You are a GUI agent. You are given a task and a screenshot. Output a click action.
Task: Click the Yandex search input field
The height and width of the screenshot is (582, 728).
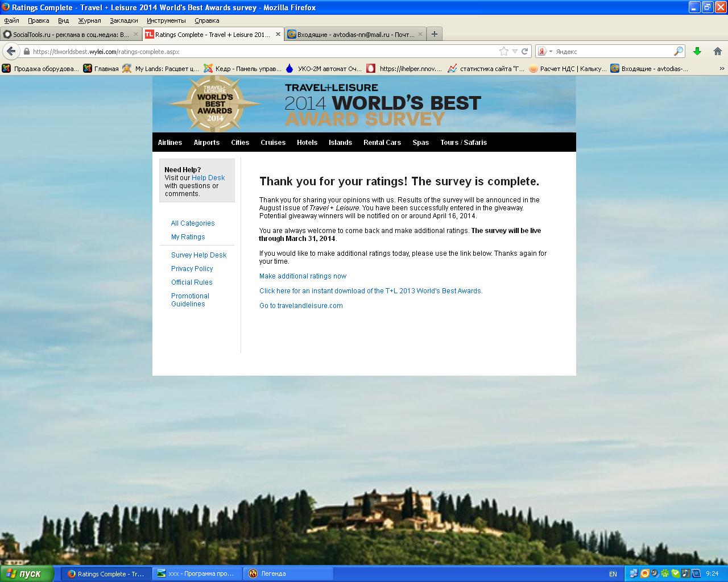613,51
